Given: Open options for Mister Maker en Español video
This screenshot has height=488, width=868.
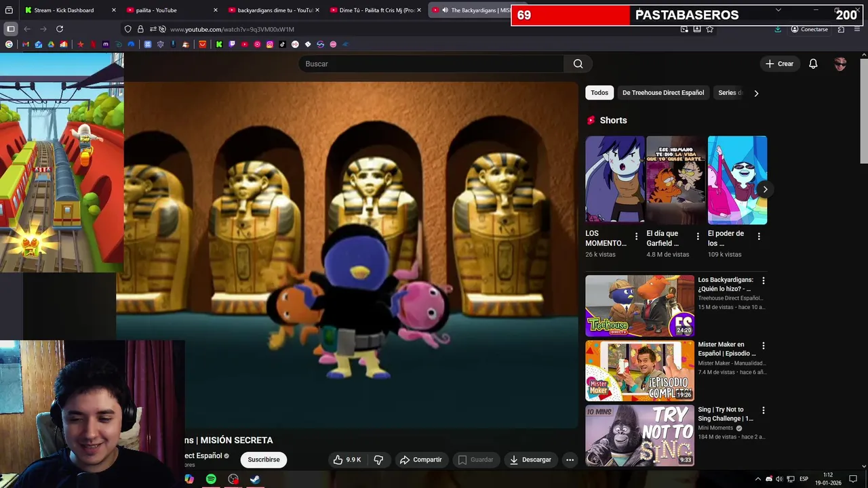Looking at the screenshot, I should click(x=763, y=346).
